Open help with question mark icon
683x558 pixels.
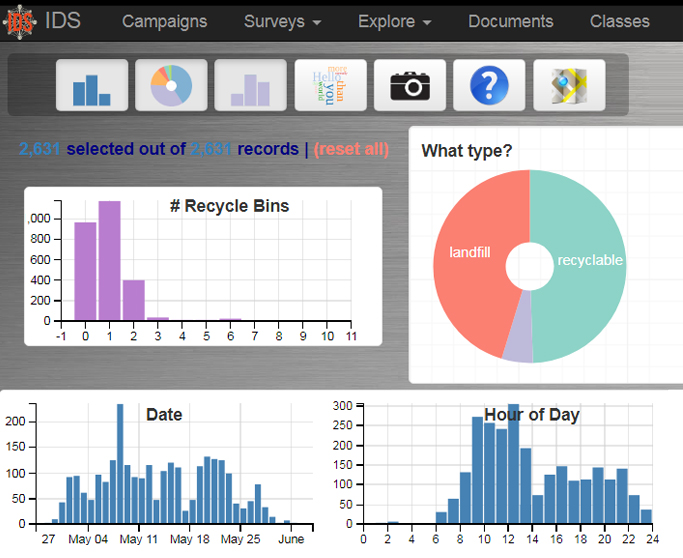[489, 85]
